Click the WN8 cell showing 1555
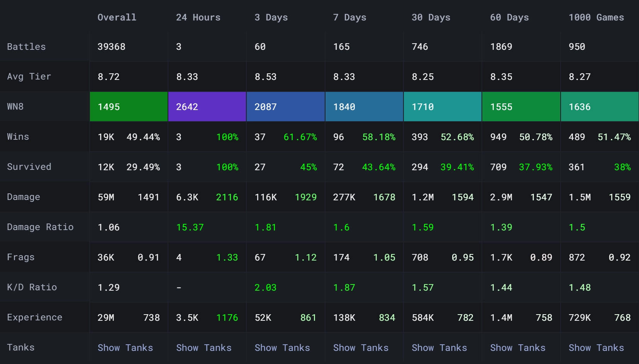 (x=521, y=107)
